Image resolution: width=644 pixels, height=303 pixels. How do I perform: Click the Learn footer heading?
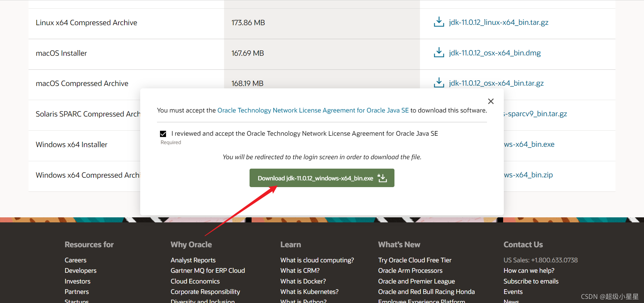tap(290, 245)
